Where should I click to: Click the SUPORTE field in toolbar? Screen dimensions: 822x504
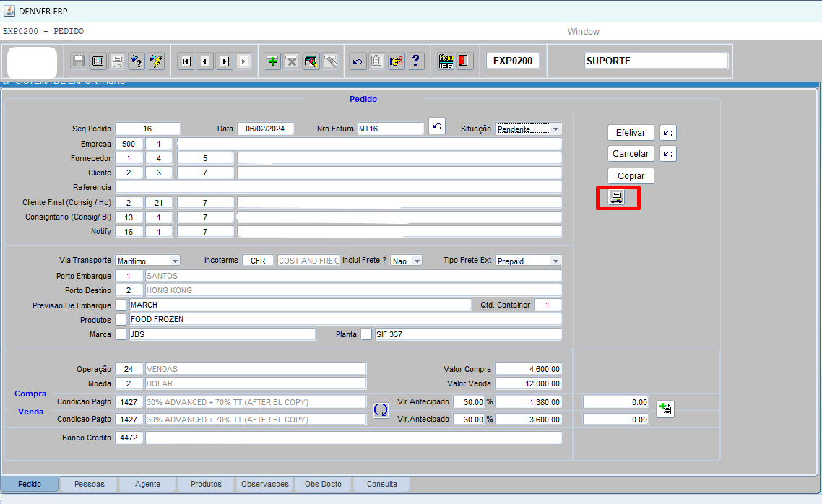pos(657,61)
